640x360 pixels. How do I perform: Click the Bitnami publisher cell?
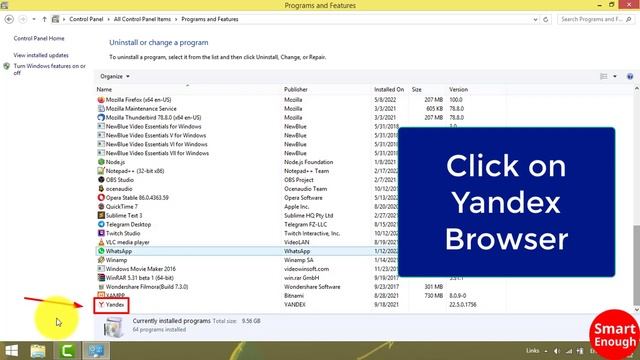point(294,296)
